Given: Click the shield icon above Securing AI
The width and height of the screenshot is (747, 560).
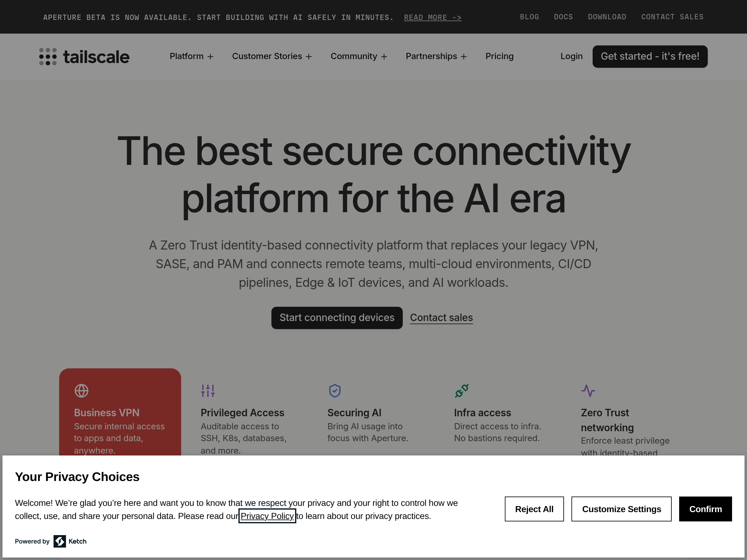Looking at the screenshot, I should (x=335, y=390).
